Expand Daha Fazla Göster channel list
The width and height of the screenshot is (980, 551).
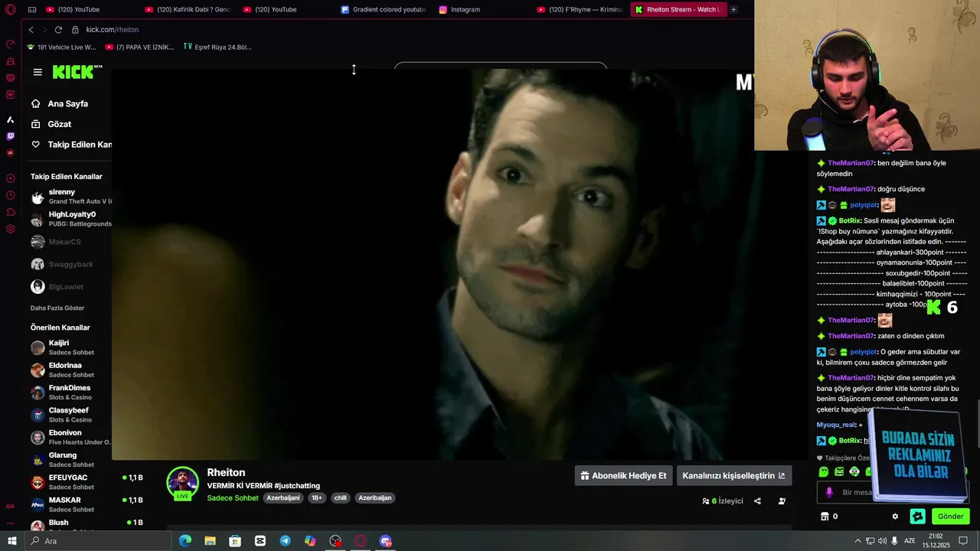57,308
